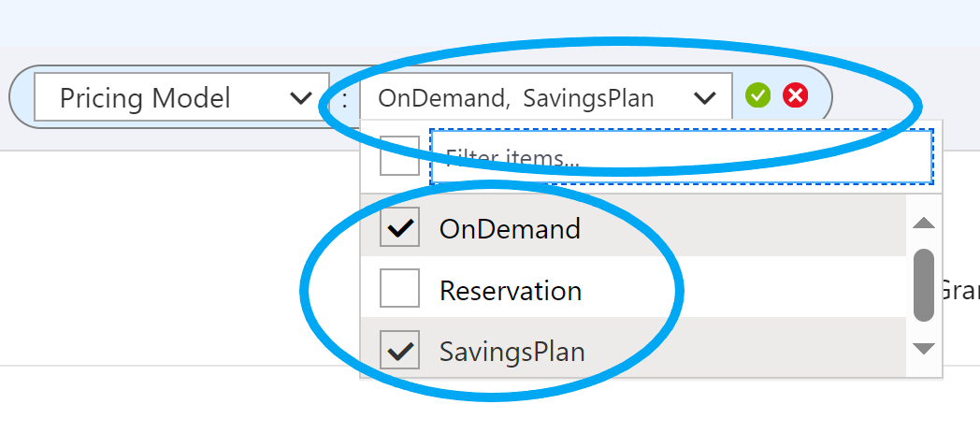Click the OnDemand, SavingsPlan selected text
This screenshot has width=980, height=433.
(516, 99)
